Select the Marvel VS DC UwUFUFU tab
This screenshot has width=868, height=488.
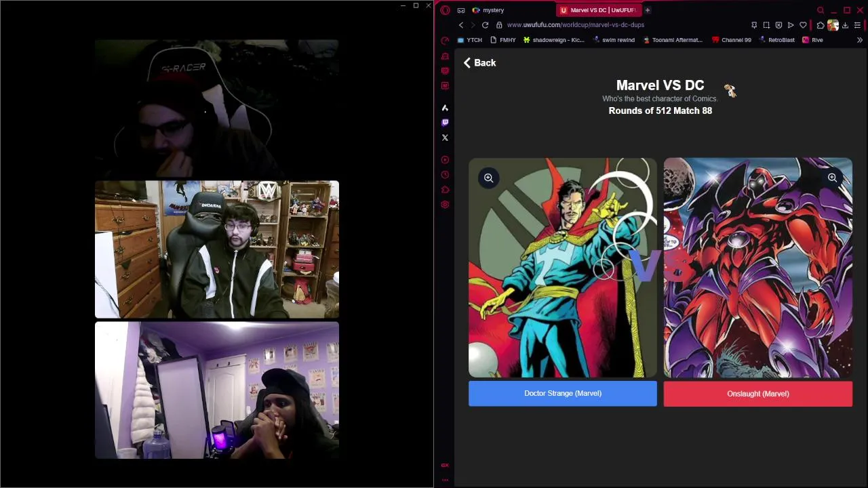pyautogui.click(x=598, y=10)
